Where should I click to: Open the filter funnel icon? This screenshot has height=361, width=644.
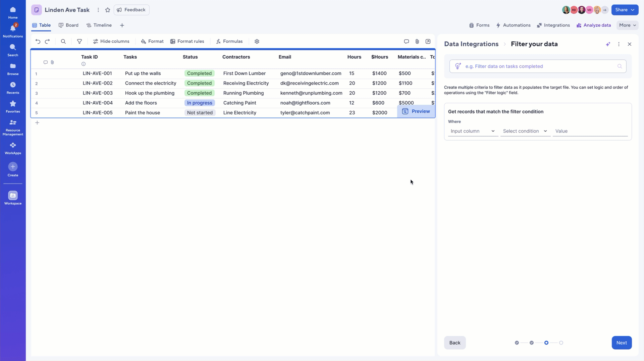click(79, 42)
